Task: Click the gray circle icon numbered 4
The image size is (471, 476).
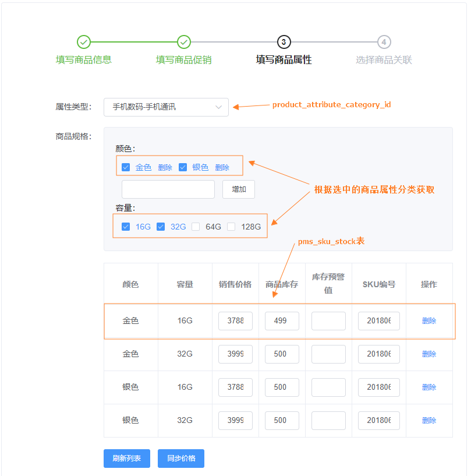Action: [384, 43]
